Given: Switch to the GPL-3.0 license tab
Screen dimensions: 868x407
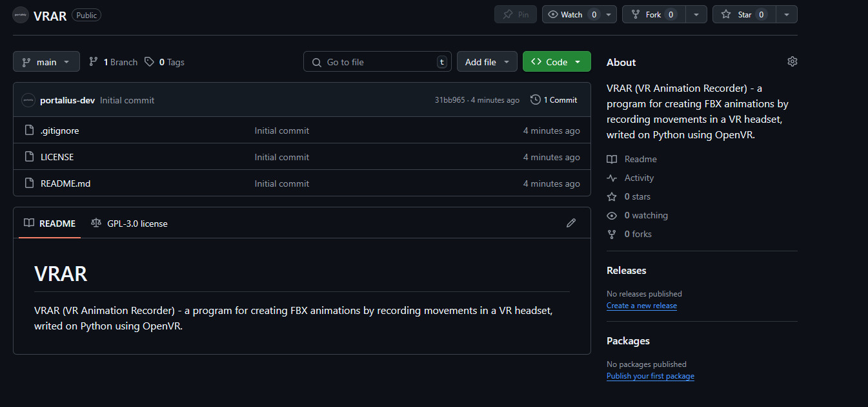Looking at the screenshot, I should click(x=130, y=224).
